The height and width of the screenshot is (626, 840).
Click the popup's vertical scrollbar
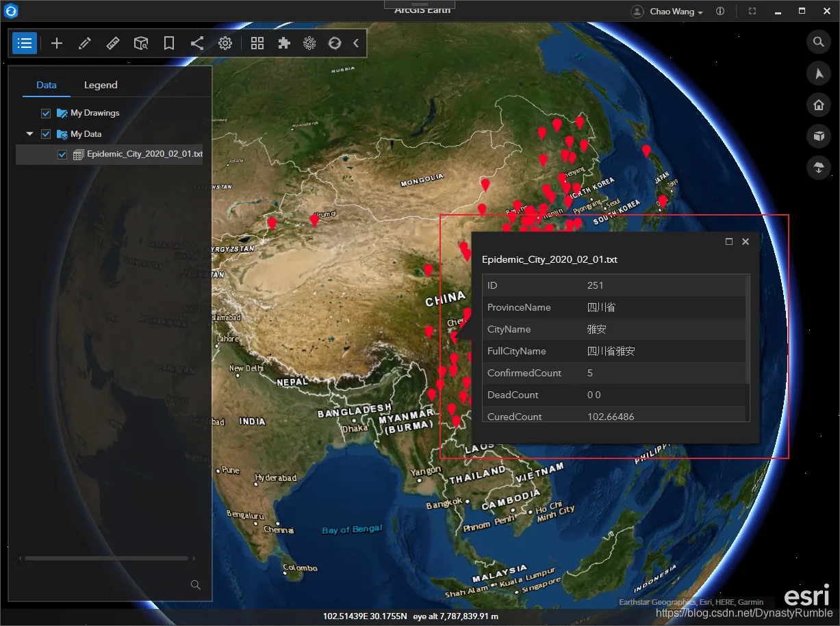[x=747, y=328]
